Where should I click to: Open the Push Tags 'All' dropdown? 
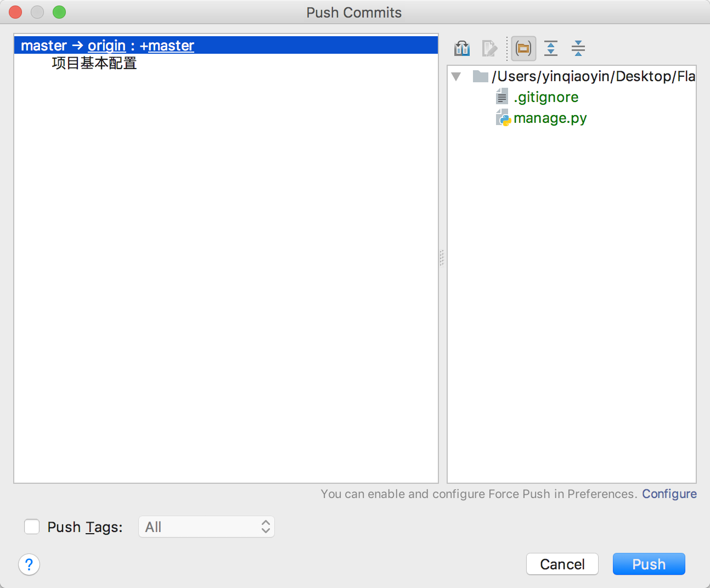(206, 527)
